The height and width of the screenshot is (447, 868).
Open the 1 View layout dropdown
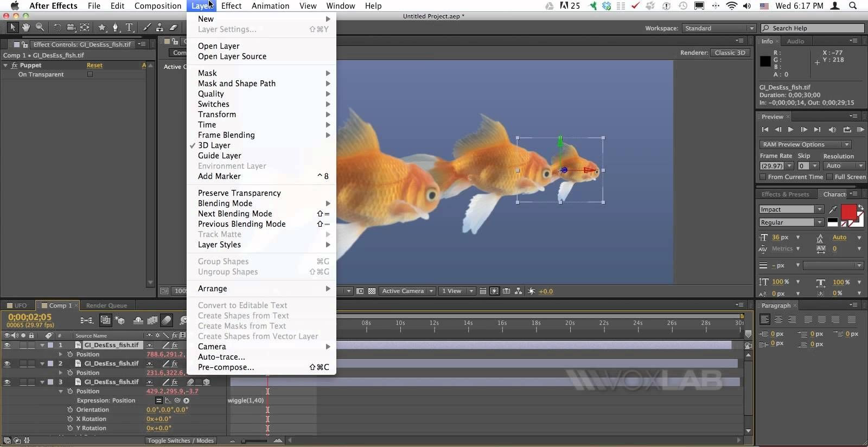[457, 291]
